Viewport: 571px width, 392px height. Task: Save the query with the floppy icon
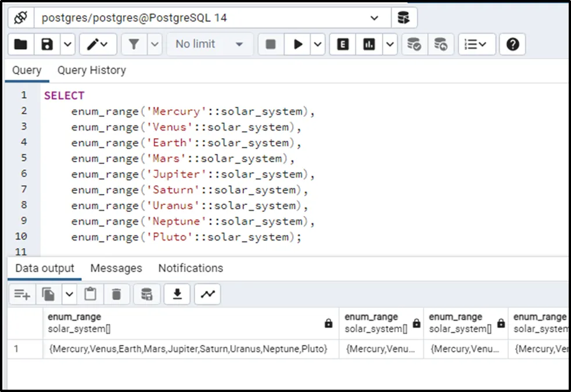[48, 44]
